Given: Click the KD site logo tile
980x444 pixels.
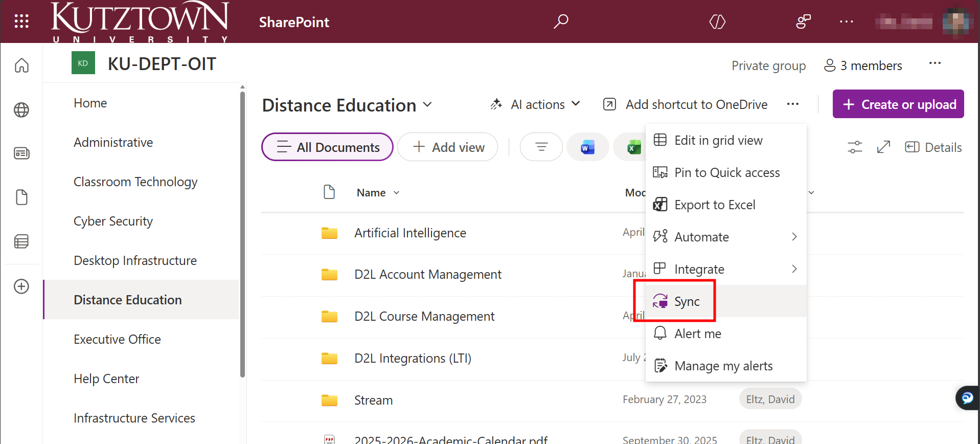Looking at the screenshot, I should [83, 63].
